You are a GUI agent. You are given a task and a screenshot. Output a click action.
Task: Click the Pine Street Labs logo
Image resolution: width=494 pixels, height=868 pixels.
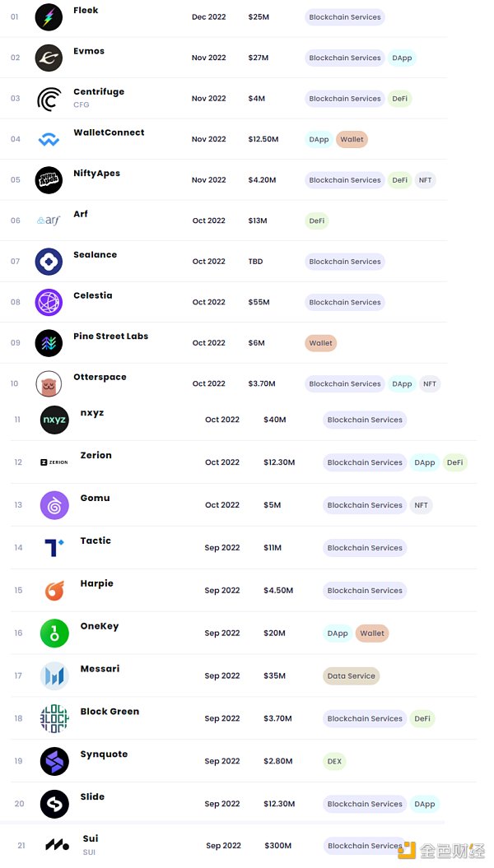pyautogui.click(x=49, y=343)
